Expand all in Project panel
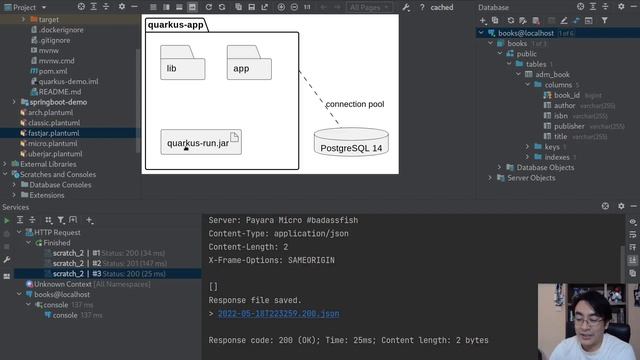 pos(93,7)
